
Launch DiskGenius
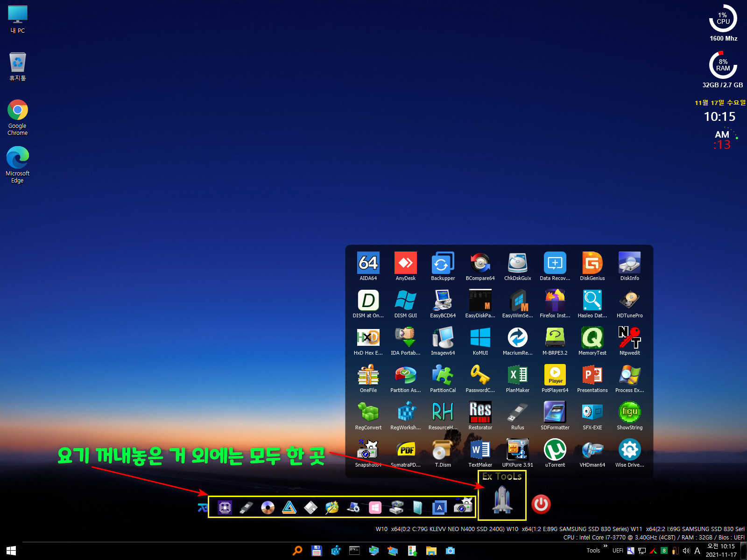[x=592, y=263]
